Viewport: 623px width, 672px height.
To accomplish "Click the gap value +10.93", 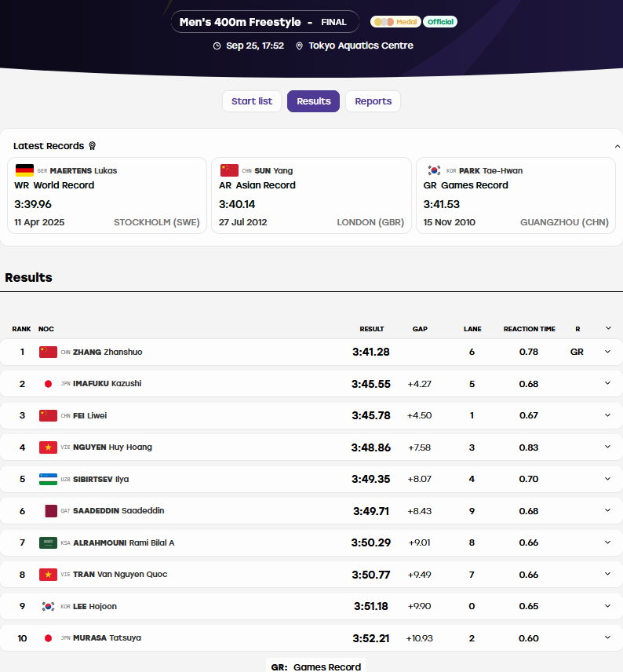I will [420, 638].
